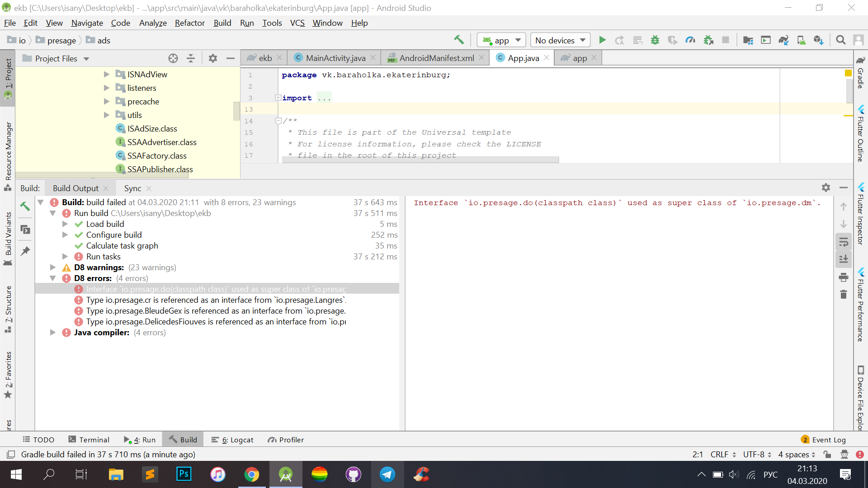Print the build output

(844, 277)
